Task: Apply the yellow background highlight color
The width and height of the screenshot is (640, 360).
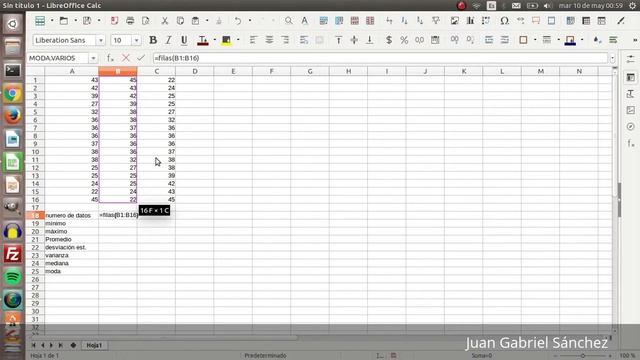Action: 226,40
